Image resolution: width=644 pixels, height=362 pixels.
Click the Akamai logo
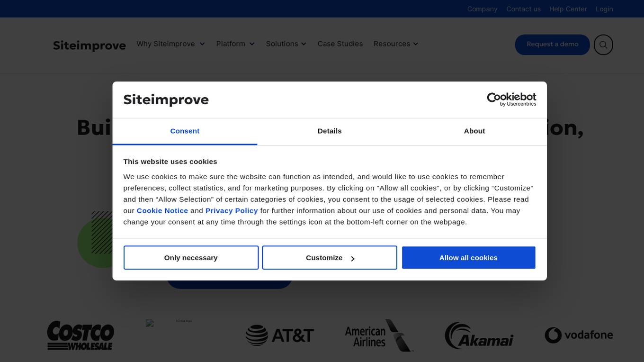point(479,335)
